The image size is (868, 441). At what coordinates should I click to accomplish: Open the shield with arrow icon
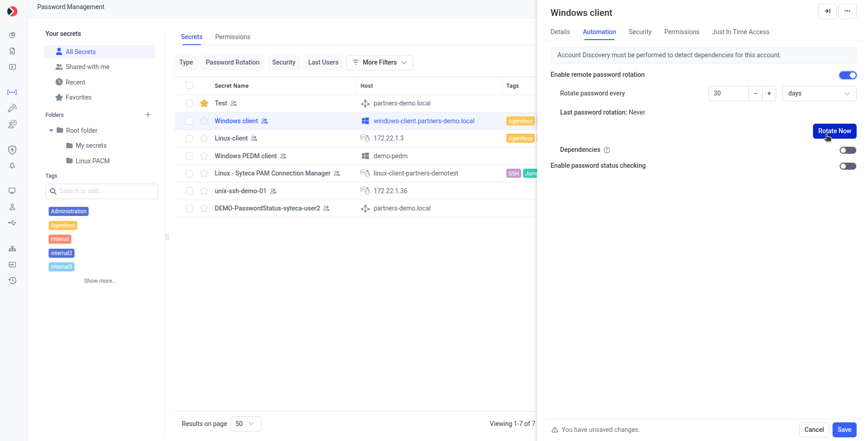12,150
